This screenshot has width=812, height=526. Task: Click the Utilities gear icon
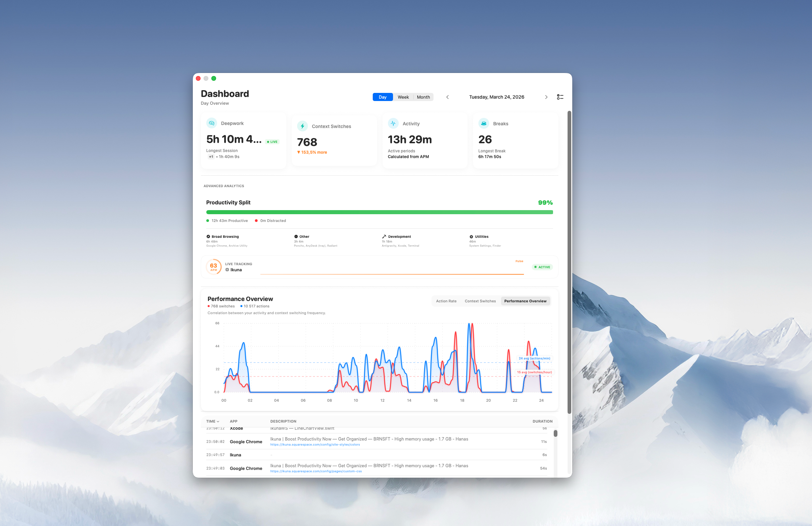coord(471,236)
